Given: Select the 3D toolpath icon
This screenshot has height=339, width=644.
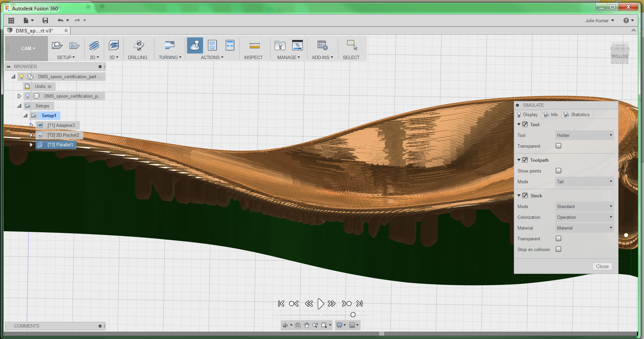Looking at the screenshot, I should coord(114,45).
